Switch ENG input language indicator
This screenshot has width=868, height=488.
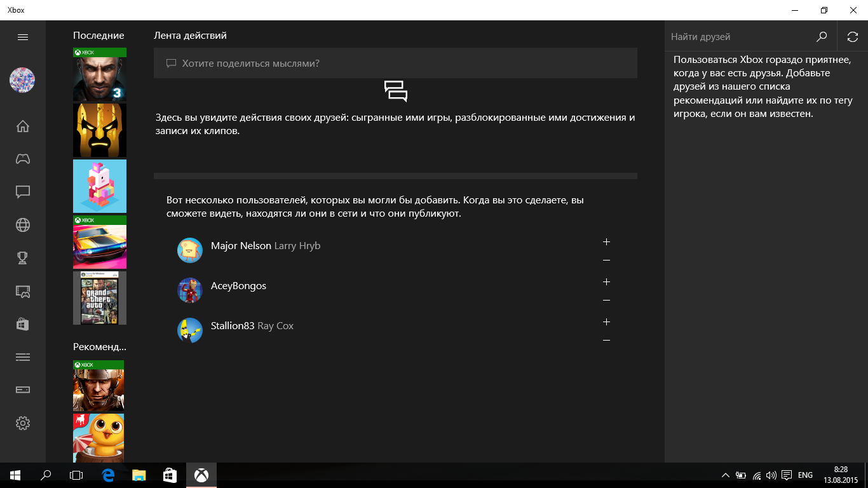click(x=805, y=475)
